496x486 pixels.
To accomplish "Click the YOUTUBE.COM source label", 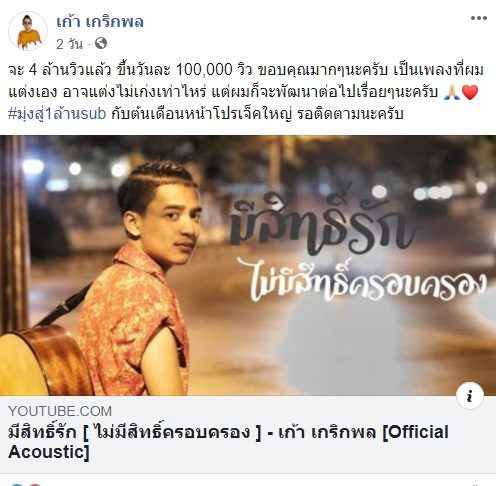I will (60, 411).
